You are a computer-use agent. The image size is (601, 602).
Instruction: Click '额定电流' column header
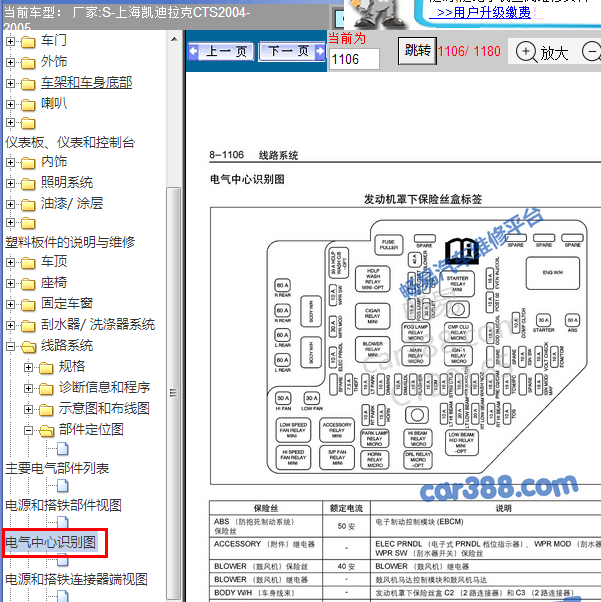(346, 508)
